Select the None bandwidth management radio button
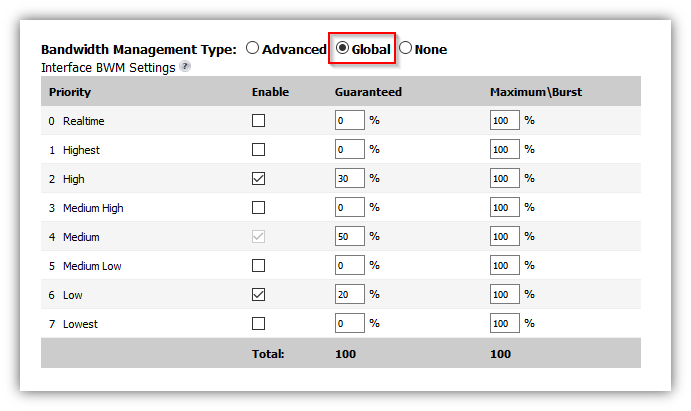Viewport: 691px width, 411px height. [x=405, y=48]
